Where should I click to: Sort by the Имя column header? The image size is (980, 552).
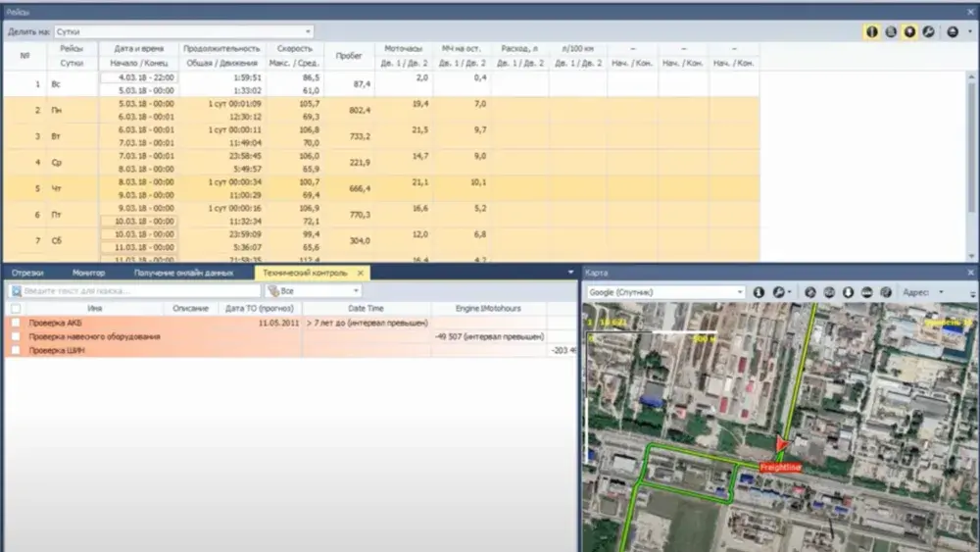point(94,308)
